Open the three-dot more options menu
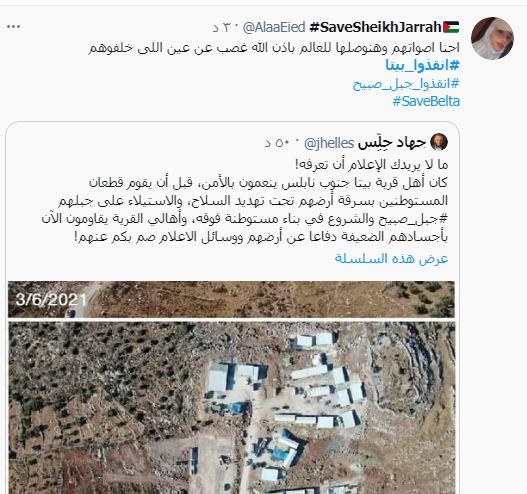This screenshot has width=527, height=494. pos(13,27)
